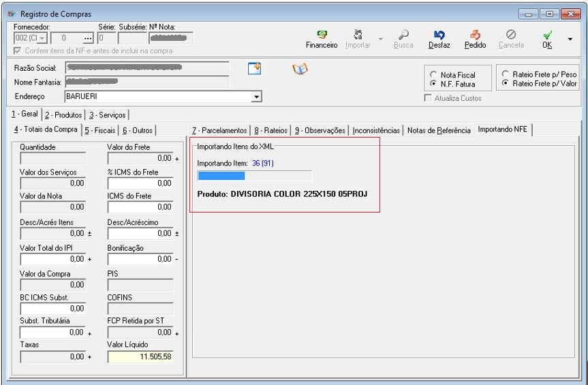Click the Fornecedor ellipsis lookup button
The width and height of the screenshot is (588, 385).
87,39
